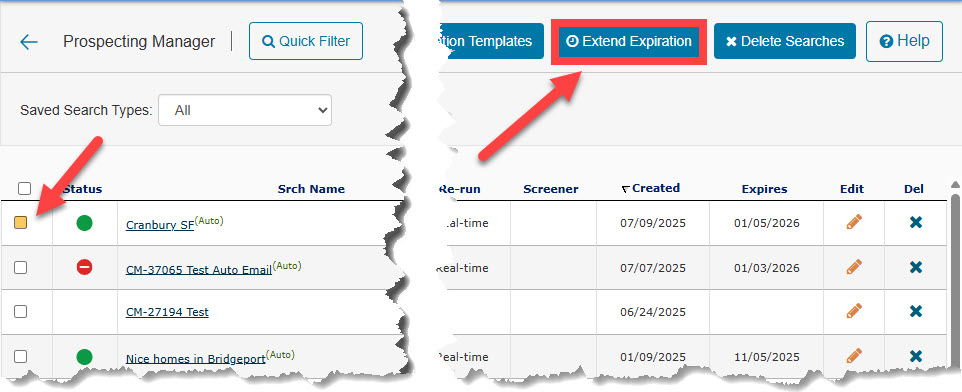
Task: Check the highlighted Cranbury SF row checkbox
Action: 20,223
